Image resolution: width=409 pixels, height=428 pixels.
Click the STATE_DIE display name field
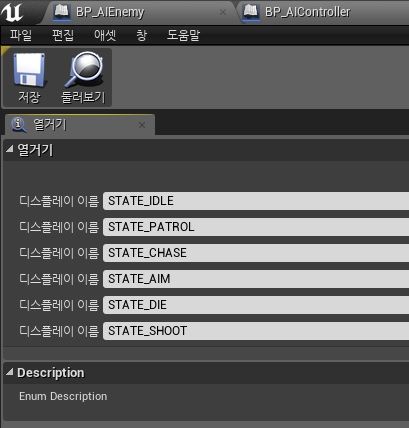pyautogui.click(x=256, y=305)
